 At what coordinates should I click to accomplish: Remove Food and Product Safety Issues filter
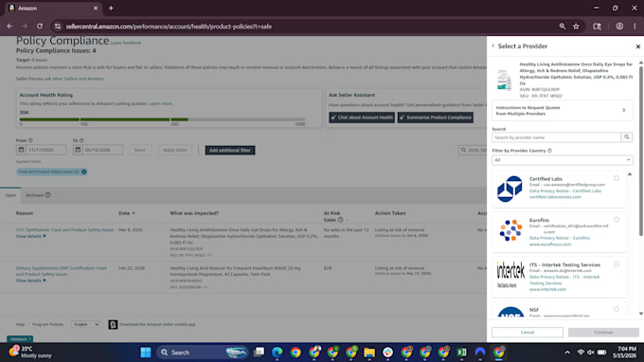coord(83,172)
